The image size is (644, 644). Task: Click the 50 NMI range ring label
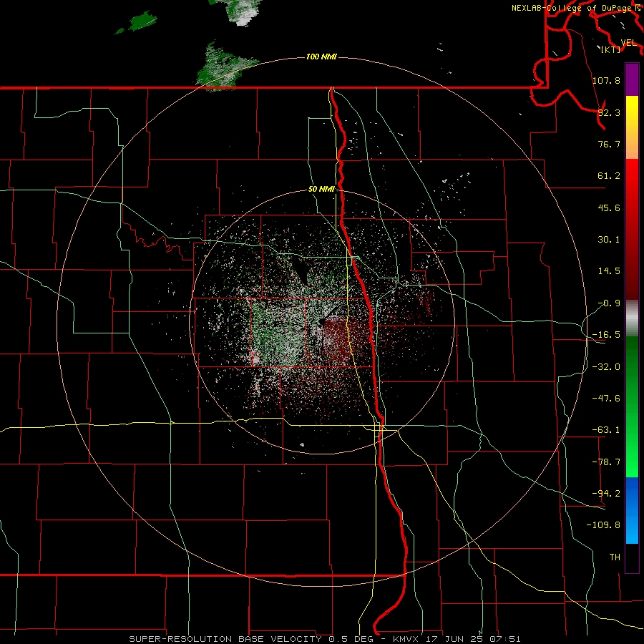[x=321, y=190]
